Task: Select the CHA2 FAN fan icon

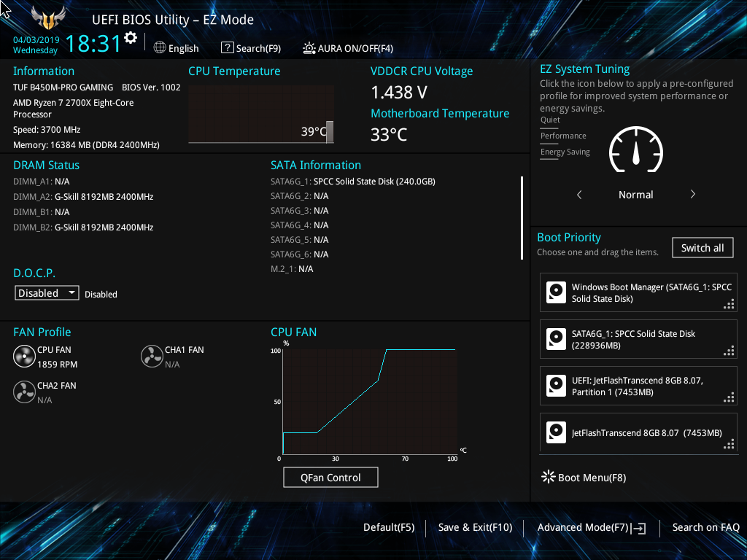Action: click(x=23, y=392)
